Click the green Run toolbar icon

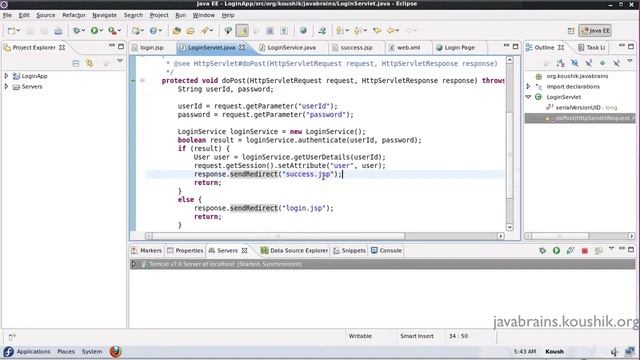[x=94, y=31]
